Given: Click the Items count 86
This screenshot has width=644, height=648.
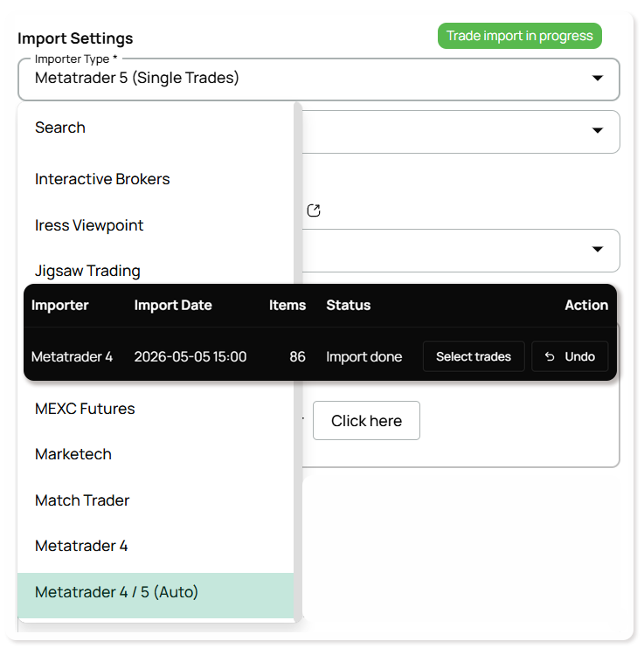Looking at the screenshot, I should click(x=297, y=356).
